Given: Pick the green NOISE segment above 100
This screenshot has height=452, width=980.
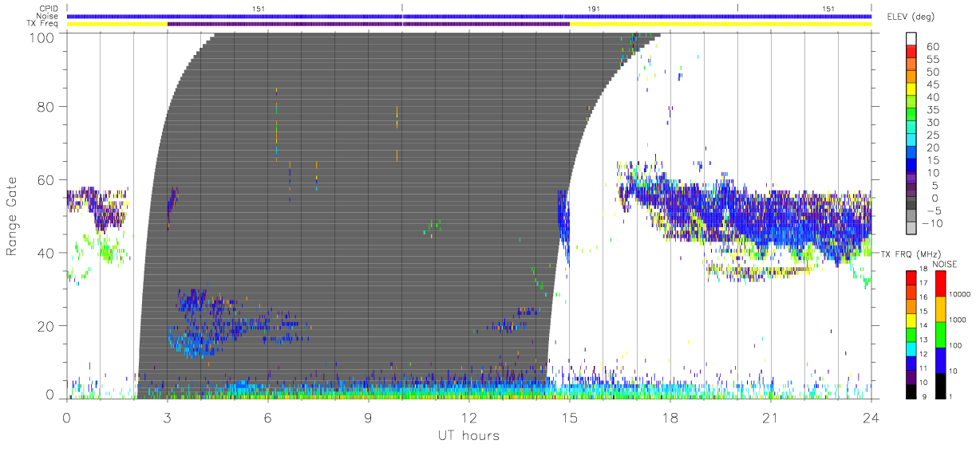Looking at the screenshot, I should click(x=939, y=335).
